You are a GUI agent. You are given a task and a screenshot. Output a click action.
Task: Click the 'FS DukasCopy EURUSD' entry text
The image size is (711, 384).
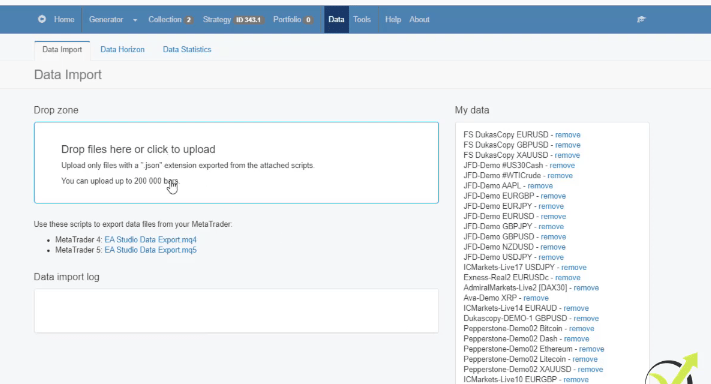(506, 135)
